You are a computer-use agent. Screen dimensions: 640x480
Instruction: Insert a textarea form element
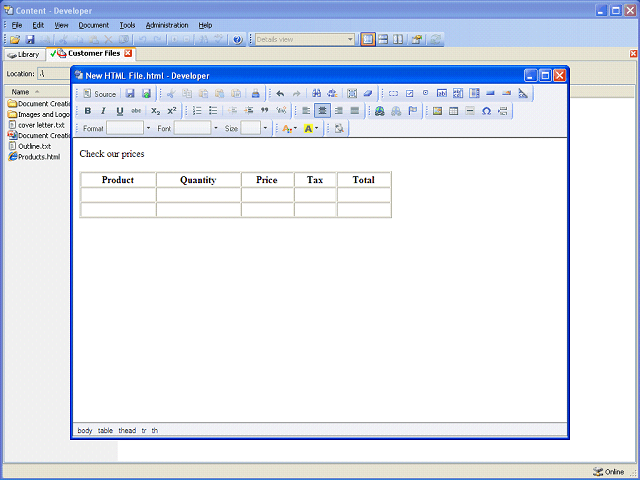[458, 93]
